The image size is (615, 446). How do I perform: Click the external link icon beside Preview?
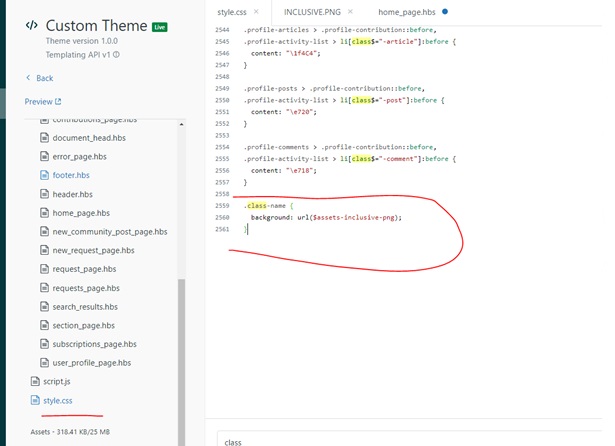(x=57, y=102)
